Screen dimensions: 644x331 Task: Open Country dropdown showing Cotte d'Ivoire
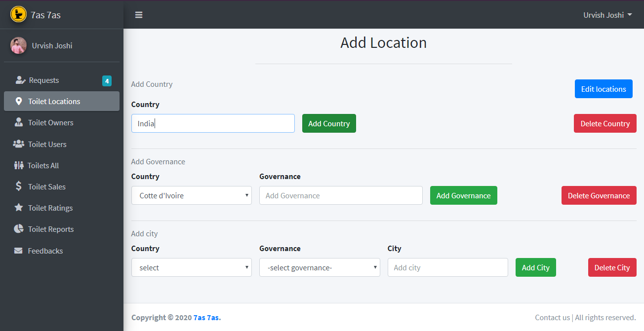(192, 195)
